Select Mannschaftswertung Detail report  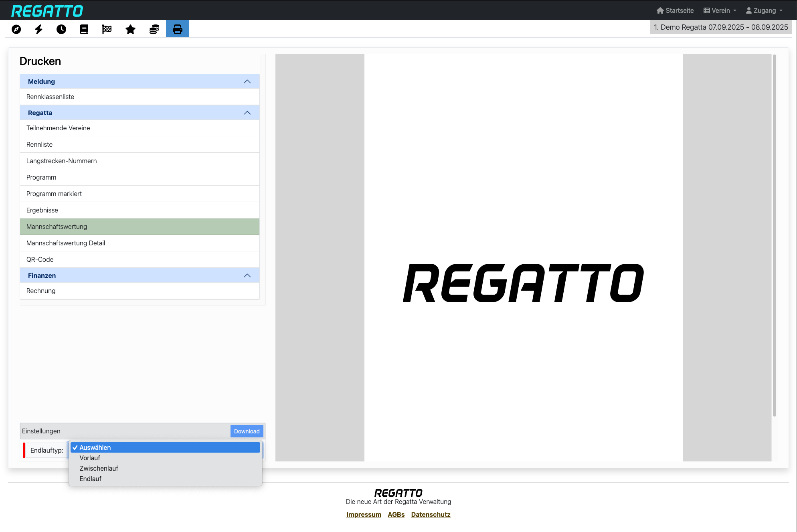[140, 243]
